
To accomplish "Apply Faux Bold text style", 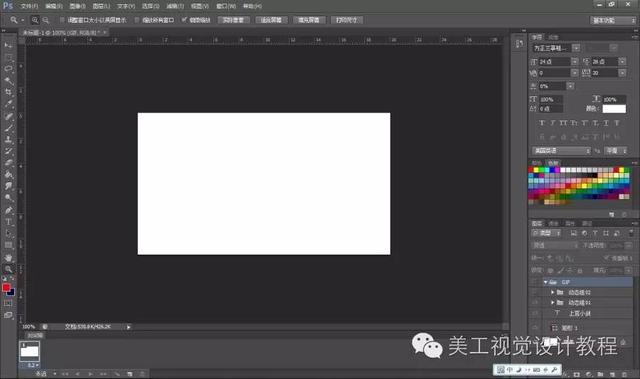I will (542, 123).
